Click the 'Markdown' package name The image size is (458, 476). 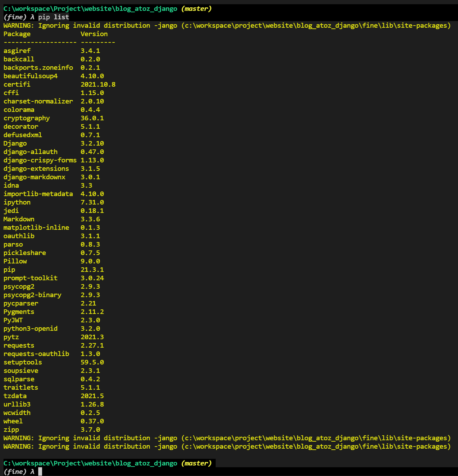(19, 219)
